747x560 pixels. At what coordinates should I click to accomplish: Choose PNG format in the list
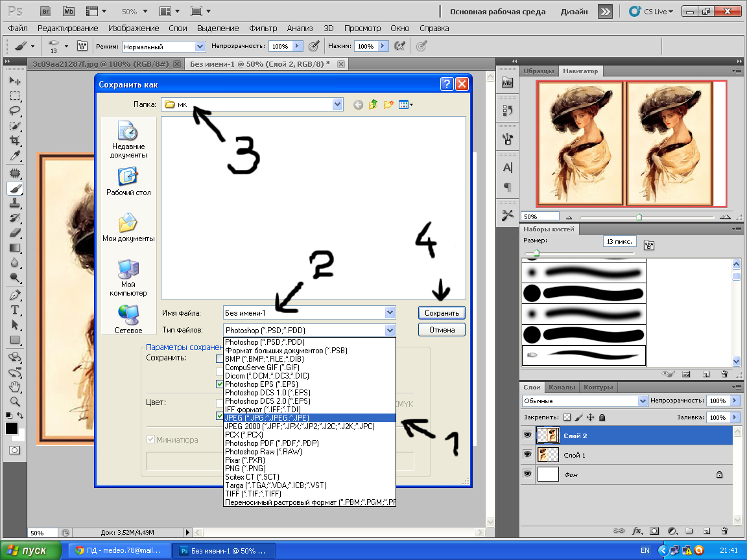pyautogui.click(x=309, y=469)
